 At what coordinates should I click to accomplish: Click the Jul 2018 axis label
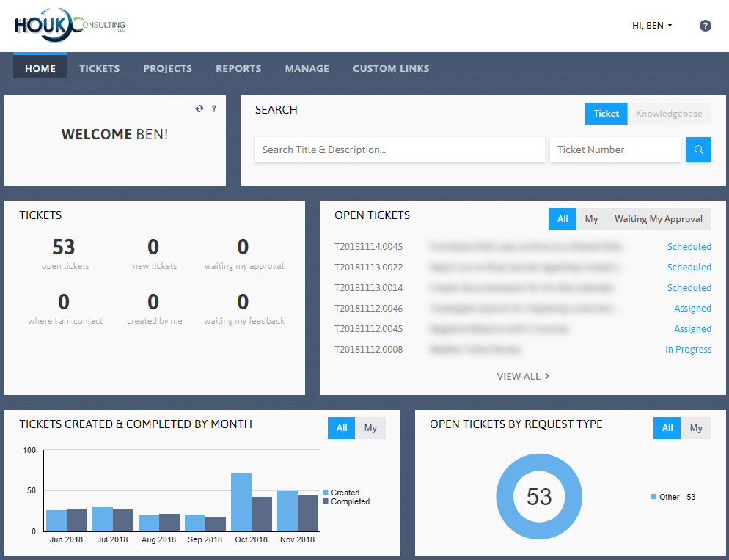point(112,539)
